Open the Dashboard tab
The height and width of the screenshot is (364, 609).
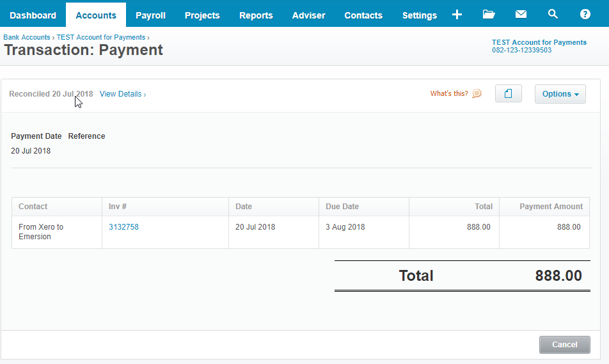(x=33, y=15)
